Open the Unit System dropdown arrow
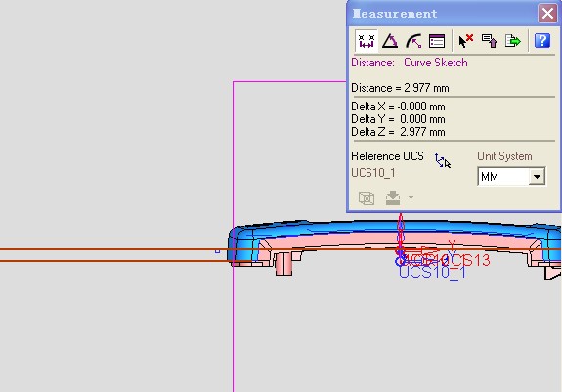 pyautogui.click(x=537, y=176)
